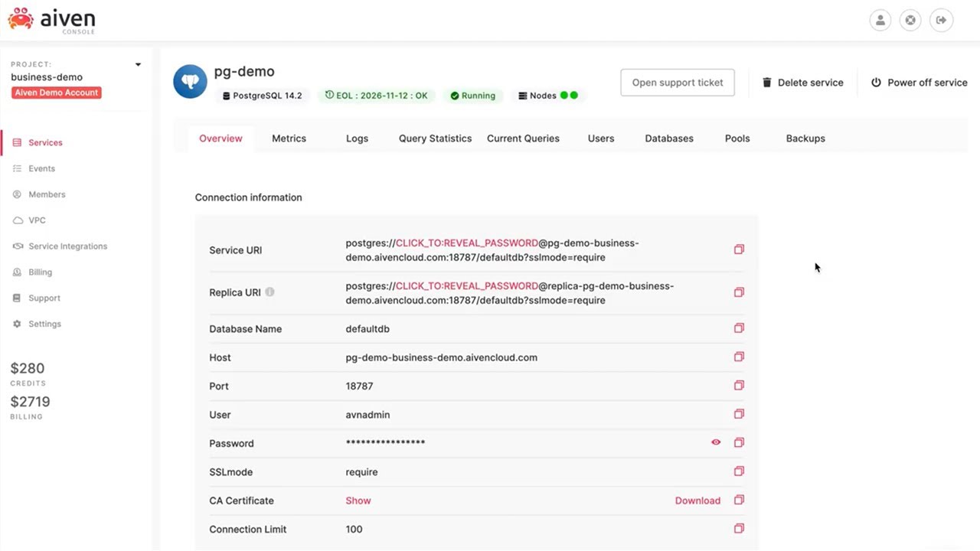This screenshot has height=551, width=980.
Task: Open the Pools tab
Action: coord(737,139)
